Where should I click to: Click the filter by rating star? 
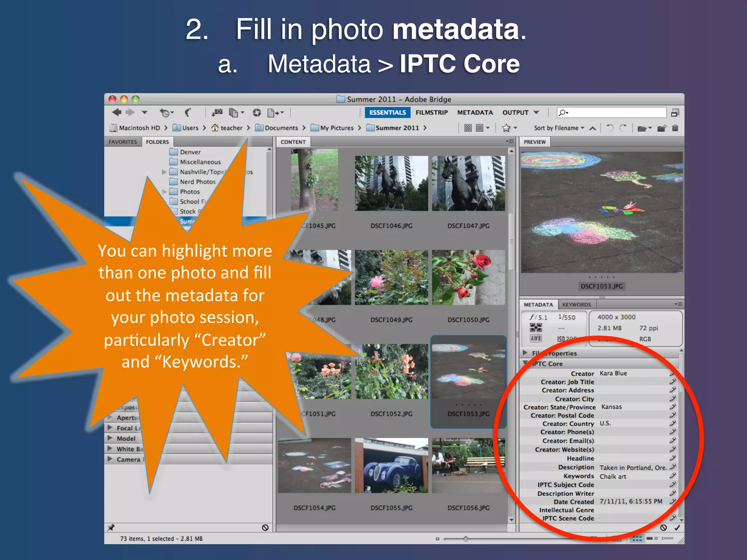click(506, 128)
